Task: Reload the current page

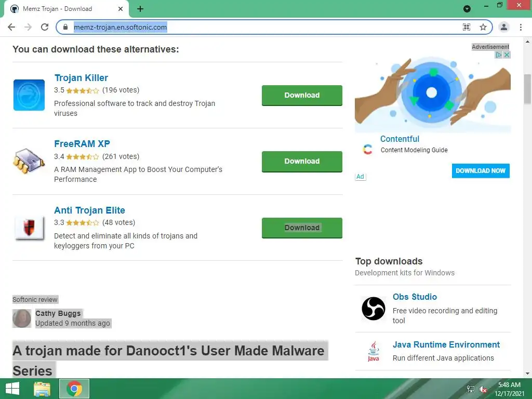Action: [45, 27]
